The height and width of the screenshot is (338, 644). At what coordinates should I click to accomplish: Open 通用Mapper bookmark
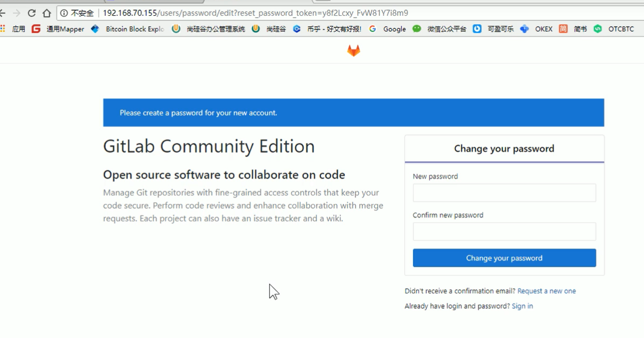[58, 29]
